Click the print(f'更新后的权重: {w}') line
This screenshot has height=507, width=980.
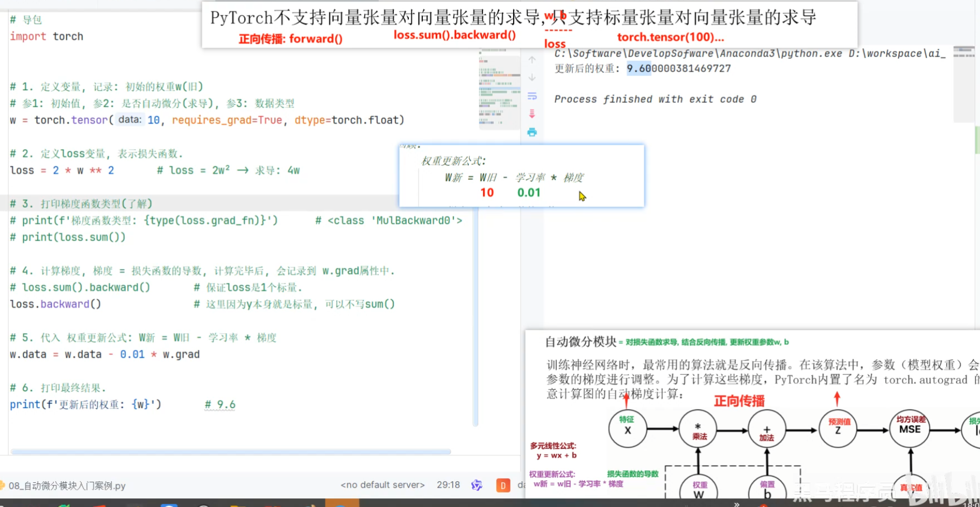[x=86, y=404]
